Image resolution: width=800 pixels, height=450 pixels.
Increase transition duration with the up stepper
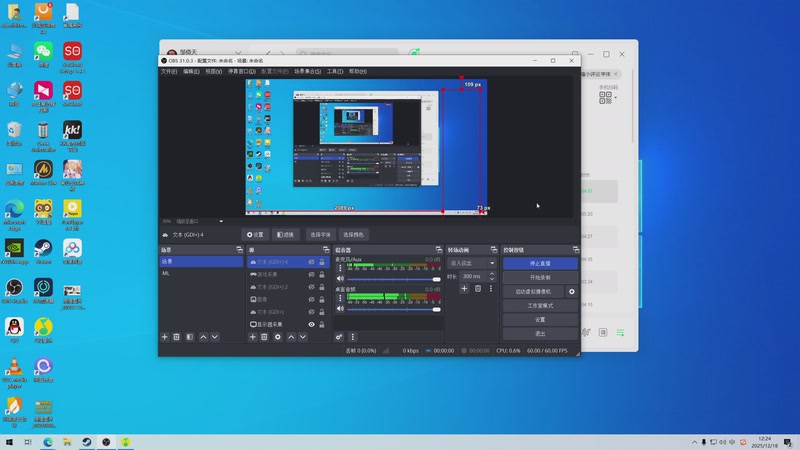(492, 274)
